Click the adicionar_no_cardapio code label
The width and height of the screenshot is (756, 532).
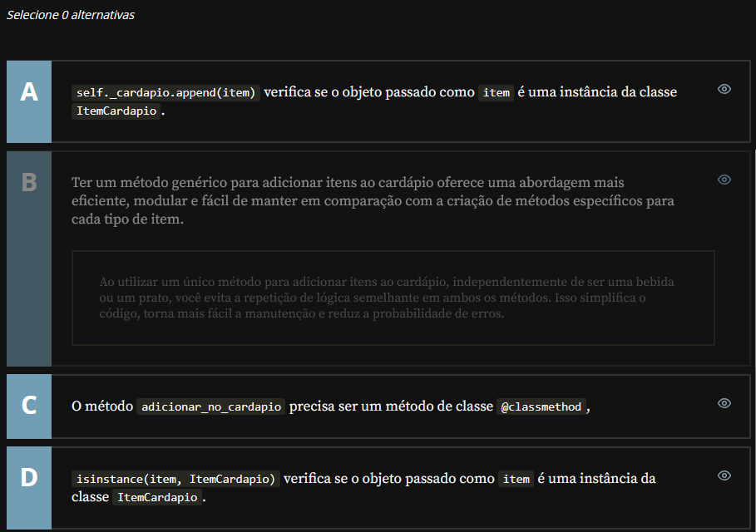(x=213, y=406)
